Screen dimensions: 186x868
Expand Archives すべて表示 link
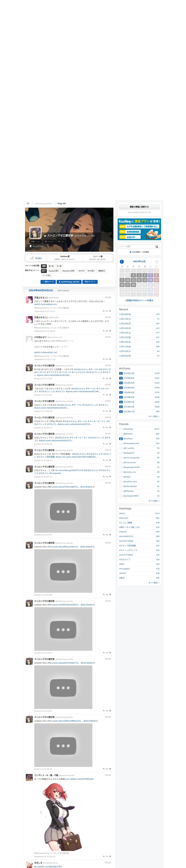[x=154, y=416]
